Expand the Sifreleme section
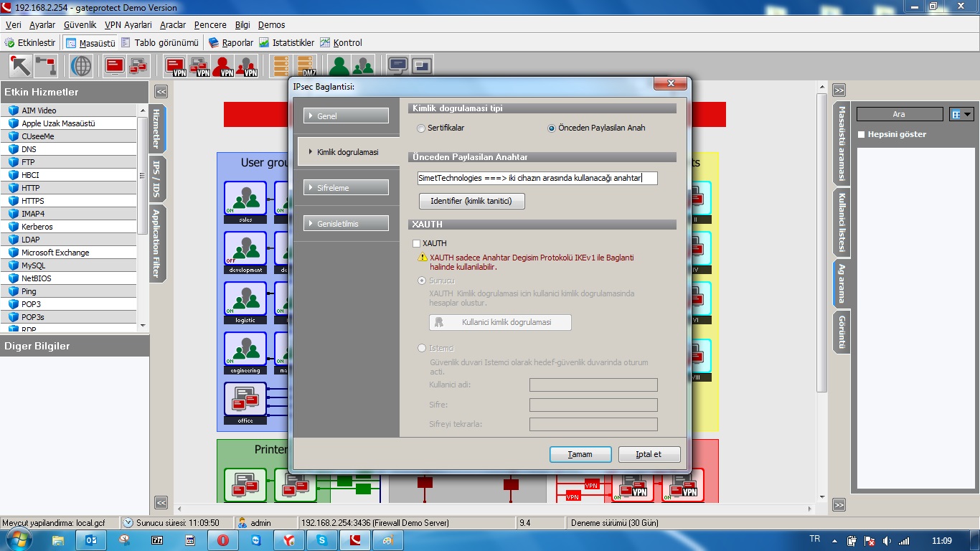The height and width of the screenshot is (551, 980). pyautogui.click(x=346, y=188)
